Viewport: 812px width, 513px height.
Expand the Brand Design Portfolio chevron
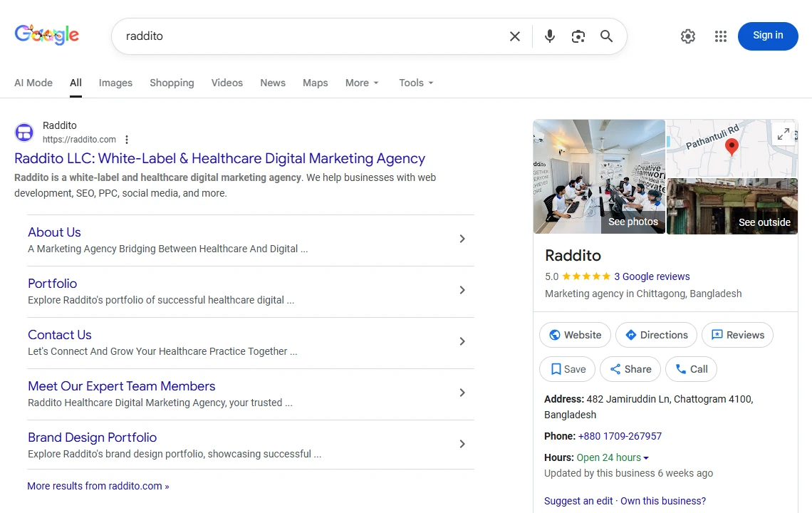[x=462, y=444]
